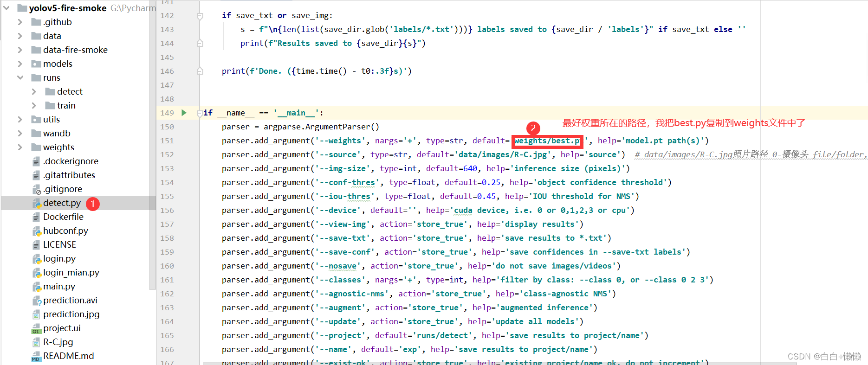Click the detect folder icon
The width and height of the screenshot is (868, 365).
tap(50, 91)
